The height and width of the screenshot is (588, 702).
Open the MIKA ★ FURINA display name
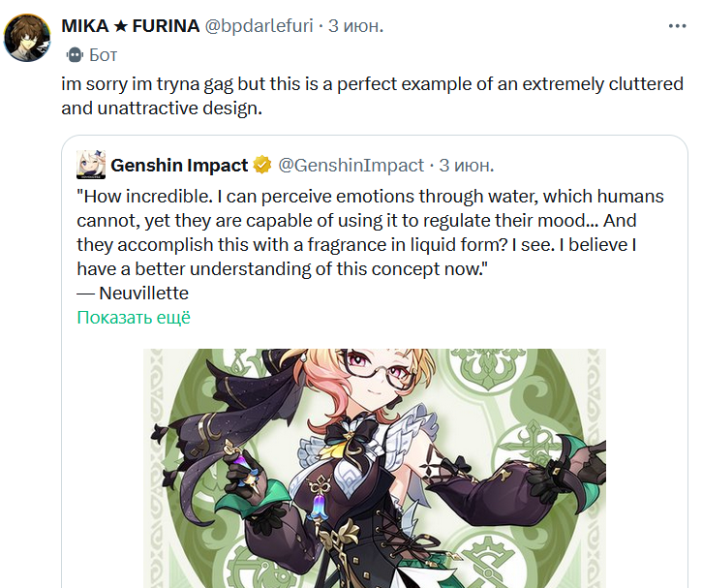click(130, 26)
